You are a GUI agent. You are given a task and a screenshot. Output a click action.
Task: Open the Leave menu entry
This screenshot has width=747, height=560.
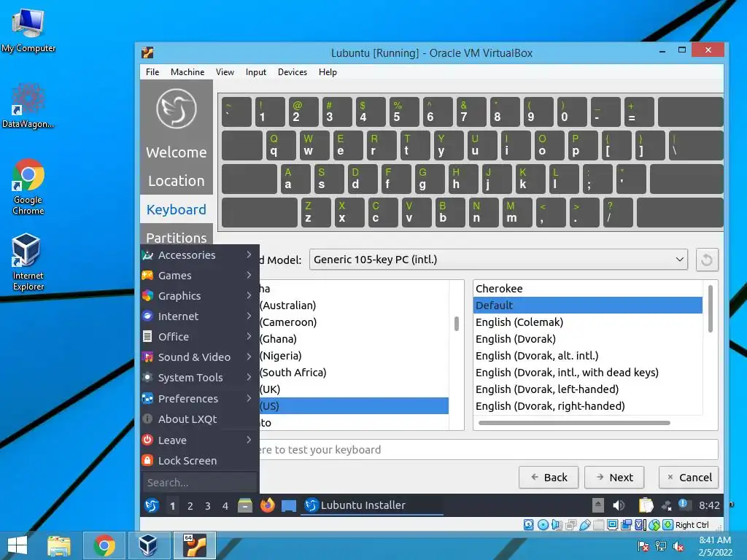pyautogui.click(x=200, y=440)
